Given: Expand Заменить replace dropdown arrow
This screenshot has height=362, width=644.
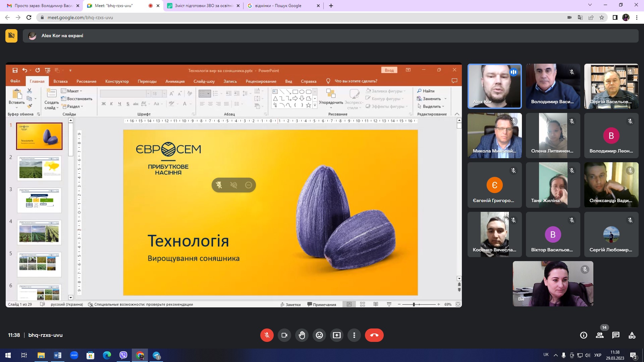Looking at the screenshot, I should (445, 99).
